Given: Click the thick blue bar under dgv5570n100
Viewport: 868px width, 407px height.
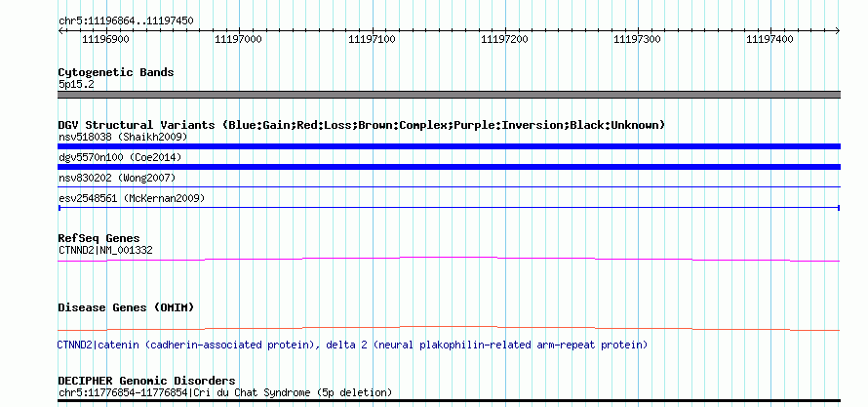Looking at the screenshot, I should pyautogui.click(x=449, y=167).
